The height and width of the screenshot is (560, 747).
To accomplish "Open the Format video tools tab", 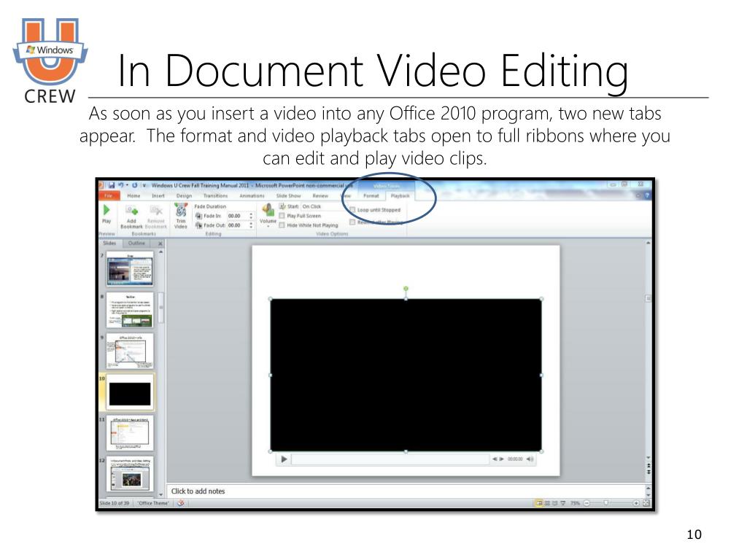I will (x=371, y=195).
